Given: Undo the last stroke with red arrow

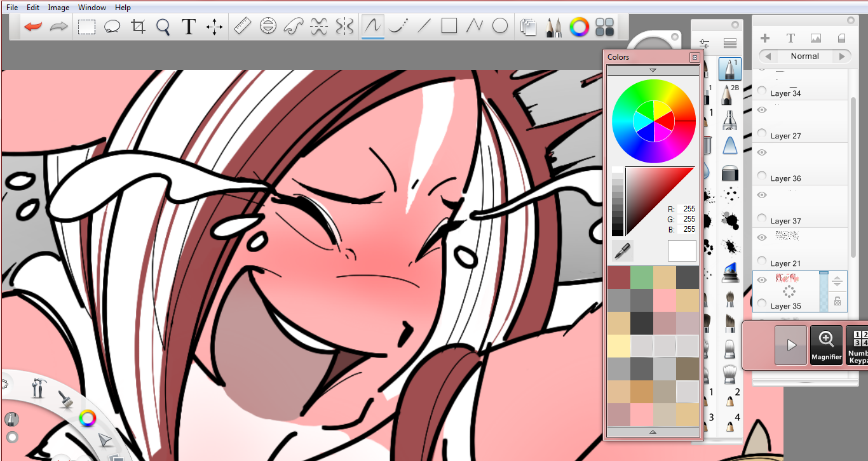Looking at the screenshot, I should tap(32, 26).
